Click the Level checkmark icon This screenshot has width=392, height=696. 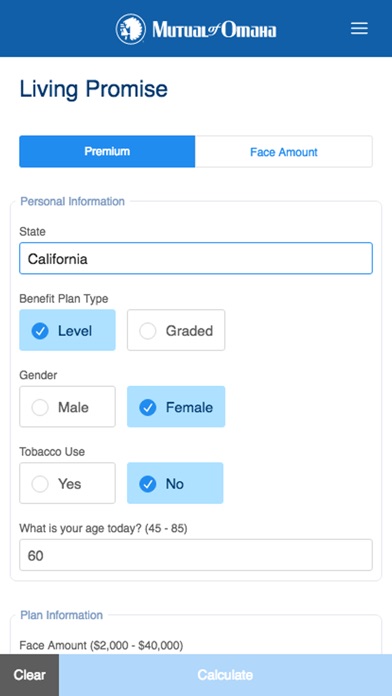(40, 331)
